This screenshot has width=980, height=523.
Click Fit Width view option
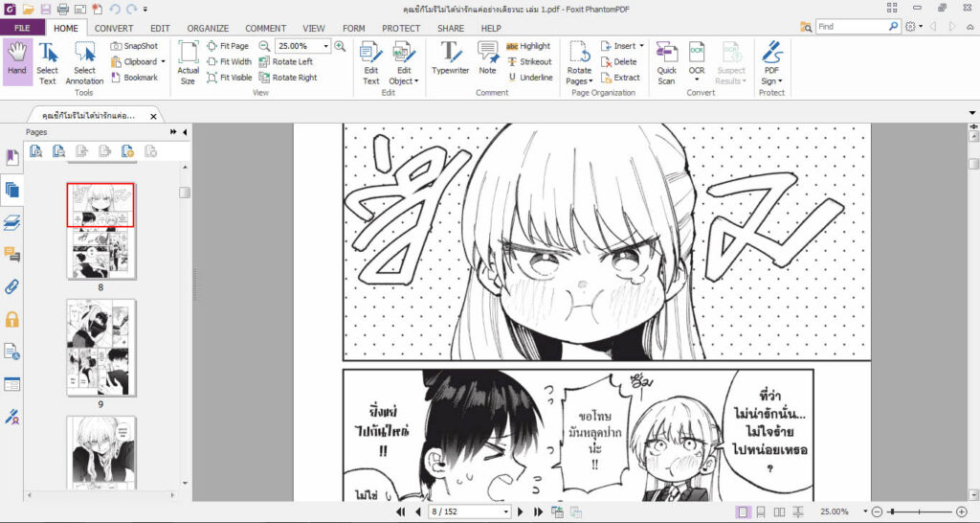pos(230,61)
